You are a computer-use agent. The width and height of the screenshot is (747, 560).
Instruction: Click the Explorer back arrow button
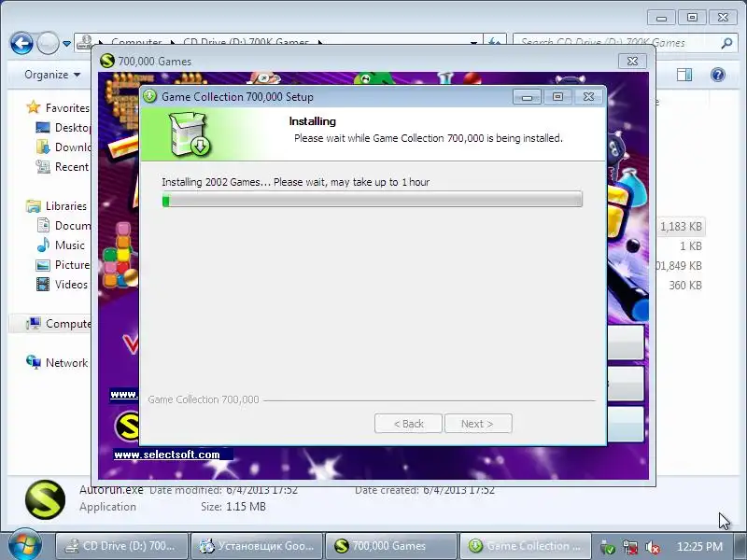(21, 43)
